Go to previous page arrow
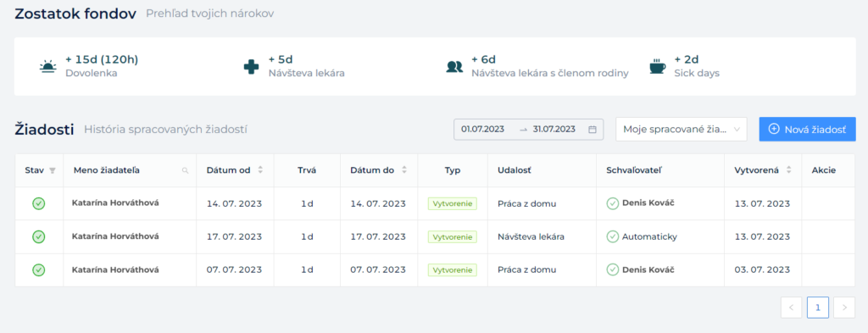This screenshot has width=868, height=333. 791,308
